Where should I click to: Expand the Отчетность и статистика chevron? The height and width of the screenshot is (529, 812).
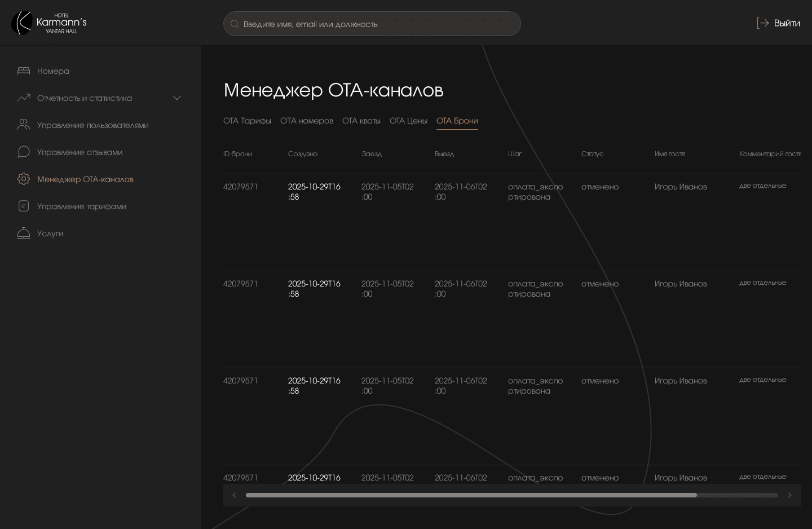(177, 98)
